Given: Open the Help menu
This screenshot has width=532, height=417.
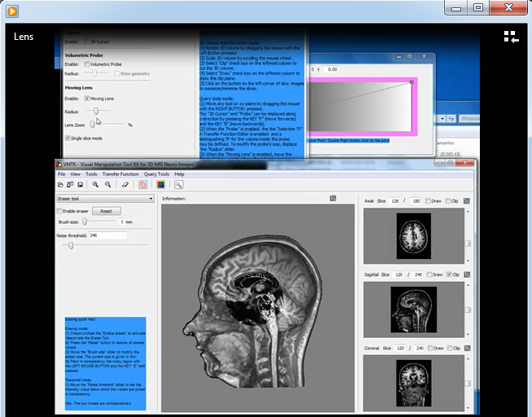Looking at the screenshot, I should tap(179, 174).
